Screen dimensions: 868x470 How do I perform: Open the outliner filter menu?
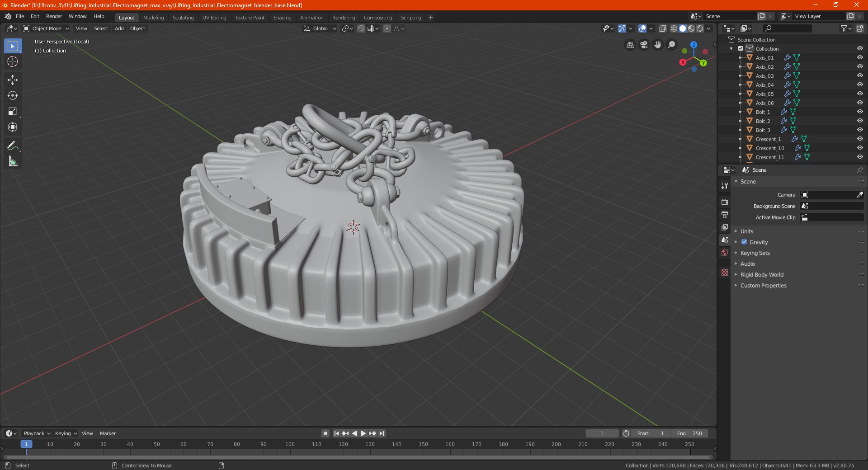(846, 28)
